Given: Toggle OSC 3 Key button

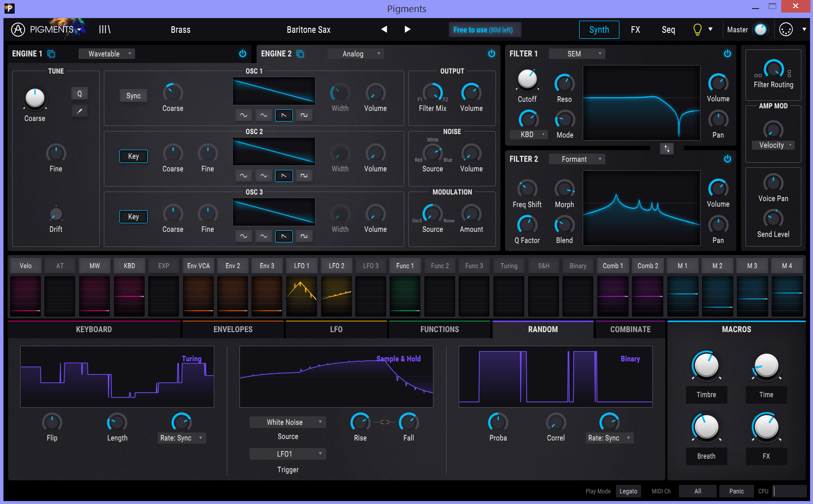Looking at the screenshot, I should coord(134,217).
